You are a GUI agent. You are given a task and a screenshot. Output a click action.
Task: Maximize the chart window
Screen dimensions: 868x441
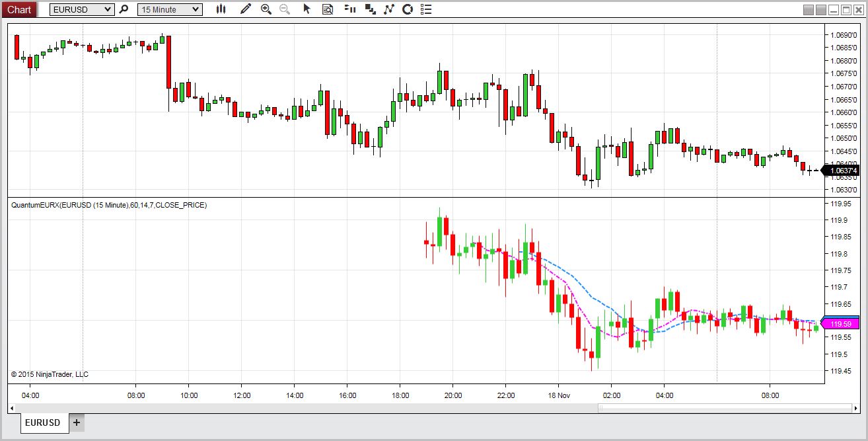(x=846, y=10)
